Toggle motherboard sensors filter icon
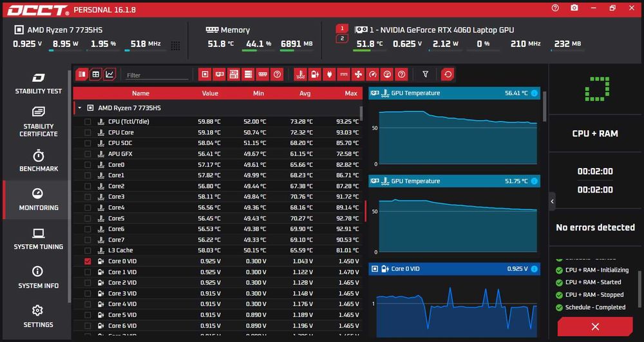 234,74
